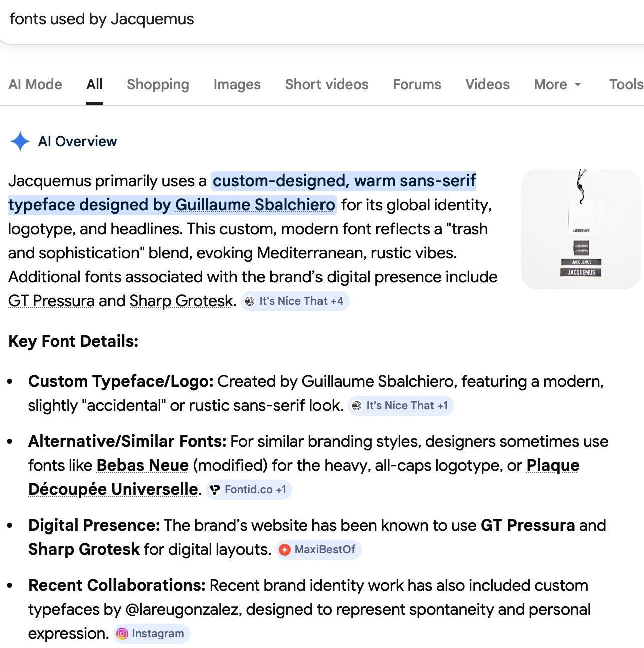Open the Images tab

point(237,84)
